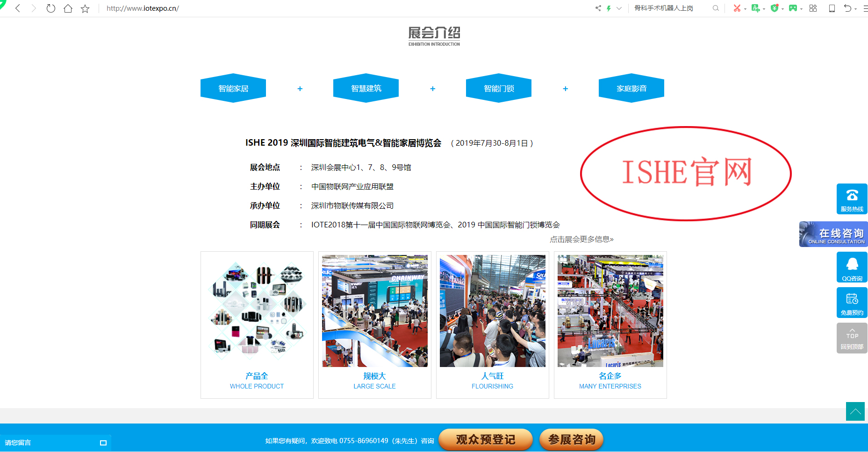Click the IOTE2018 concurrent exhibition text
Screen dimensions: 868x452
[x=436, y=225]
